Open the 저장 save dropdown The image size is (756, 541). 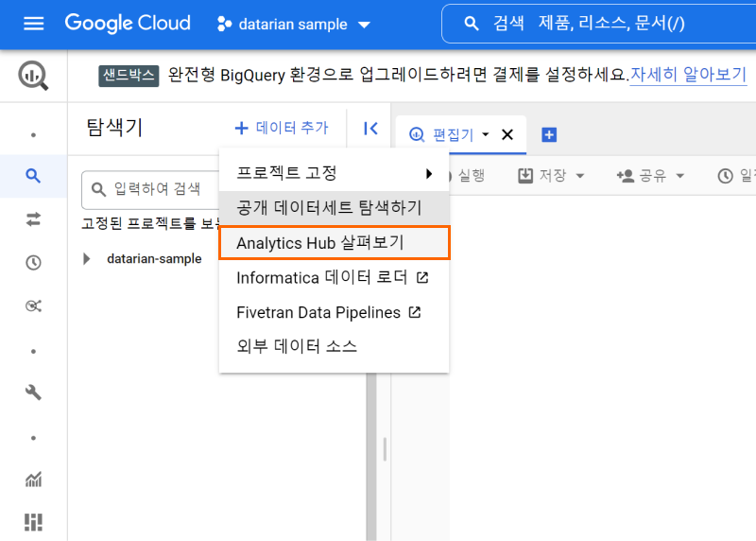pos(551,176)
